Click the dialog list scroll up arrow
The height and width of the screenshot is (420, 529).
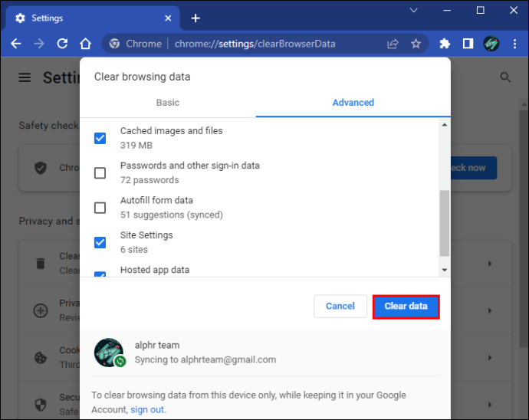click(445, 125)
